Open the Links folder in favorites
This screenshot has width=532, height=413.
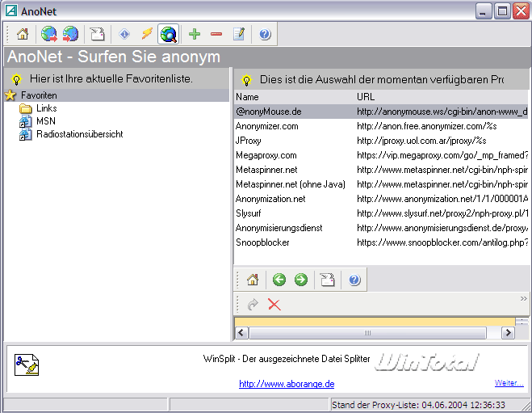47,108
